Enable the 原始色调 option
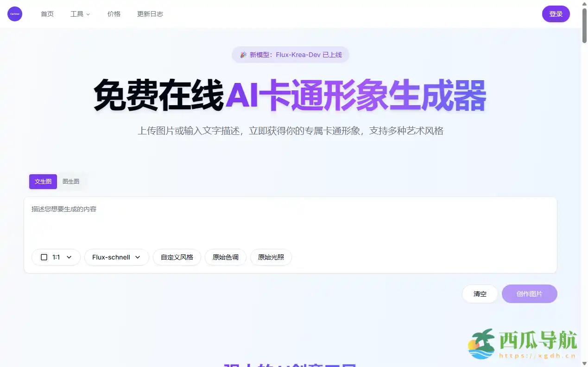Screen dimensions: 588x367 pos(225,257)
